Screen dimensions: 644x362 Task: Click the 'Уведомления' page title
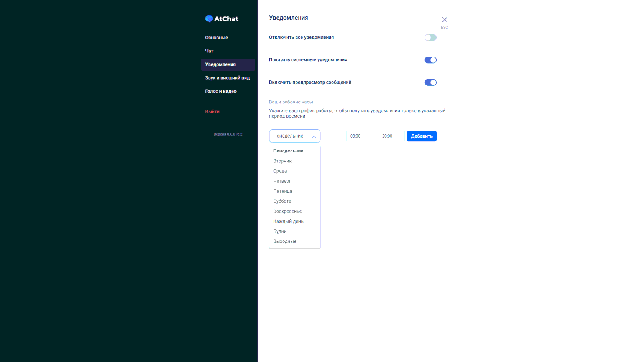(x=289, y=18)
